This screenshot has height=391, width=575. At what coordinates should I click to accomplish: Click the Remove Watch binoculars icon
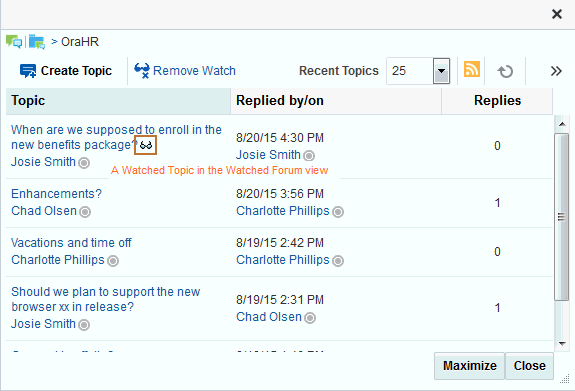[x=142, y=71]
